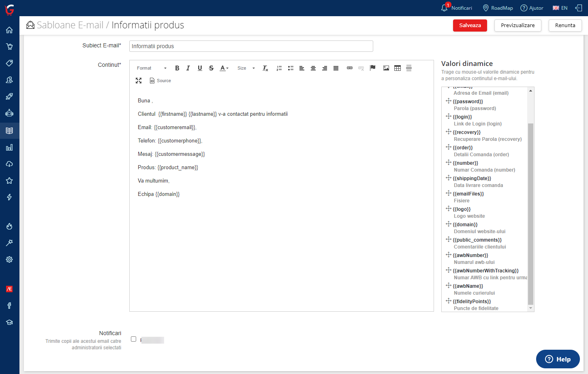588x374 pixels.
Task: Go back via Sabloane E-mail breadcrumb
Action: pyautogui.click(x=70, y=25)
